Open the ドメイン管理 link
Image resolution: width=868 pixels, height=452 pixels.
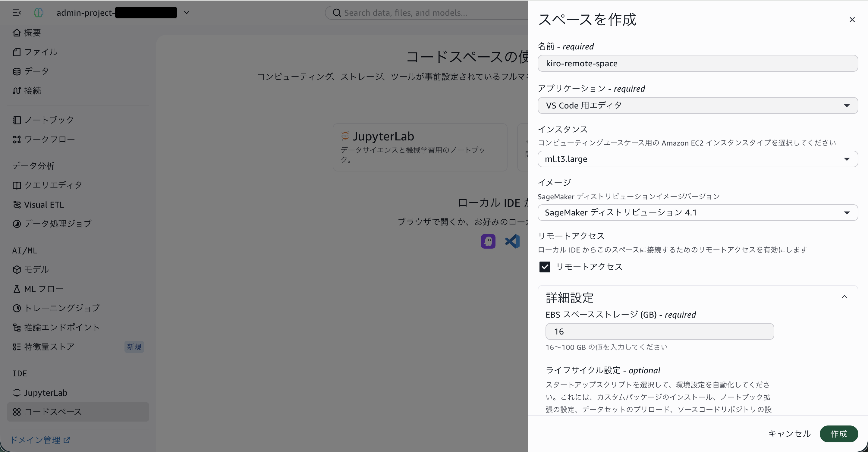click(40, 440)
